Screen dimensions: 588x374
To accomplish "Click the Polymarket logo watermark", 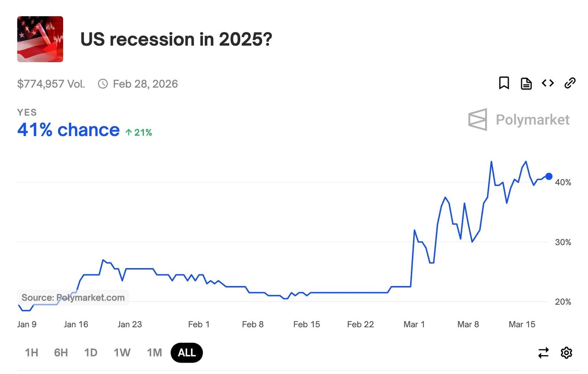I will tap(519, 120).
